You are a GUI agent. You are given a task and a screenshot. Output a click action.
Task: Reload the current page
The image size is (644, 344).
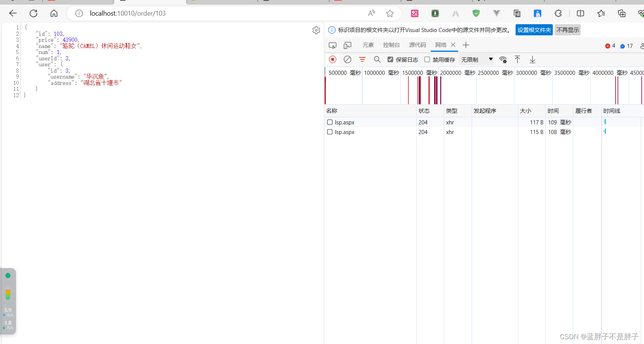click(x=34, y=13)
